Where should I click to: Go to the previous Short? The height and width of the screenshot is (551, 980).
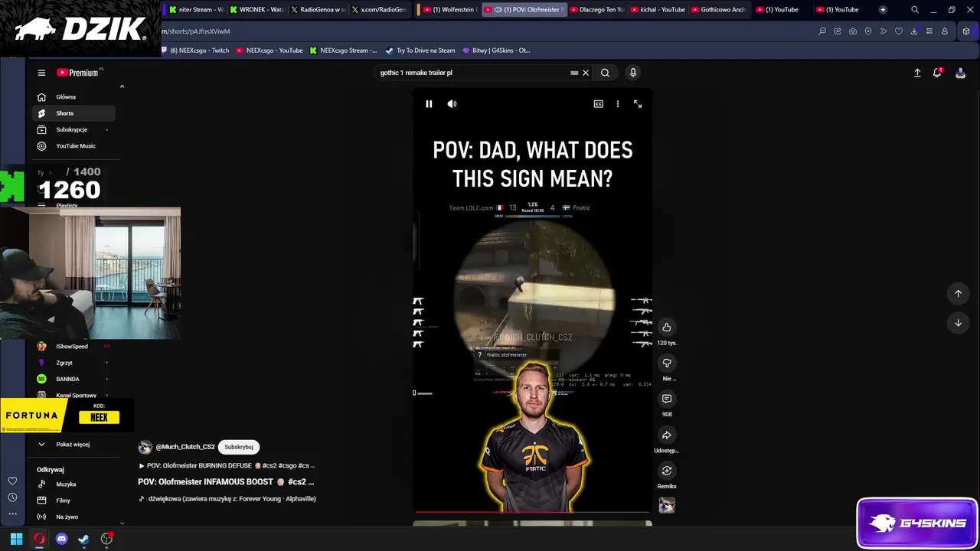point(958,294)
